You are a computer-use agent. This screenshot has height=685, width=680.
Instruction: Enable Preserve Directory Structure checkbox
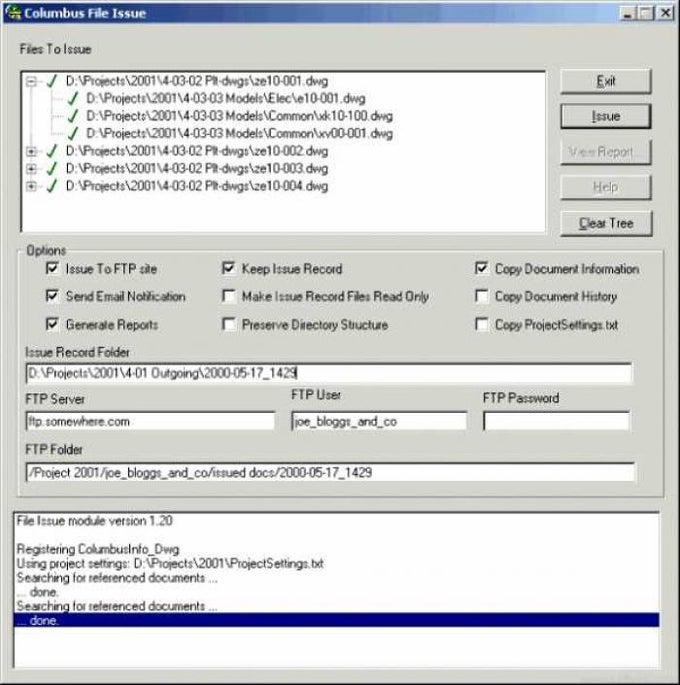(229, 324)
